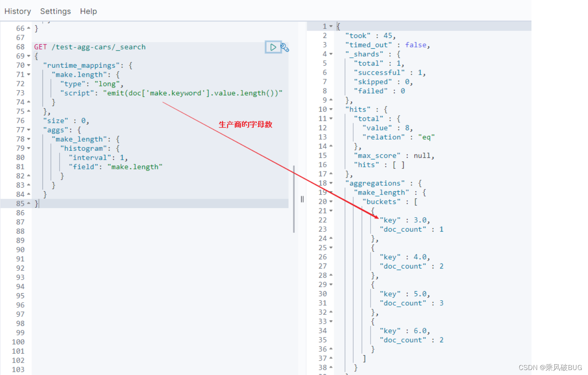The height and width of the screenshot is (375, 588).
Task: Click the "key" : 4.0 bucket line
Action: [405, 257]
